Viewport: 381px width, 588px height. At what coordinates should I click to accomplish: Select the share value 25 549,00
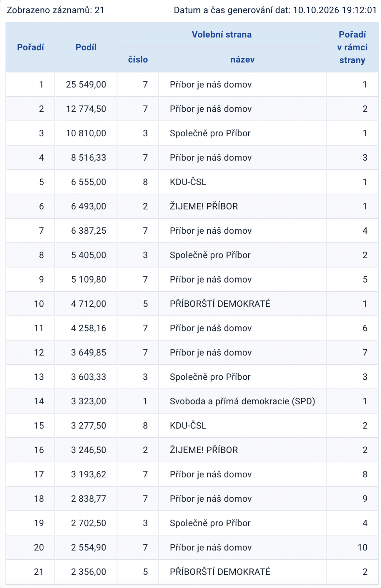coord(86,85)
